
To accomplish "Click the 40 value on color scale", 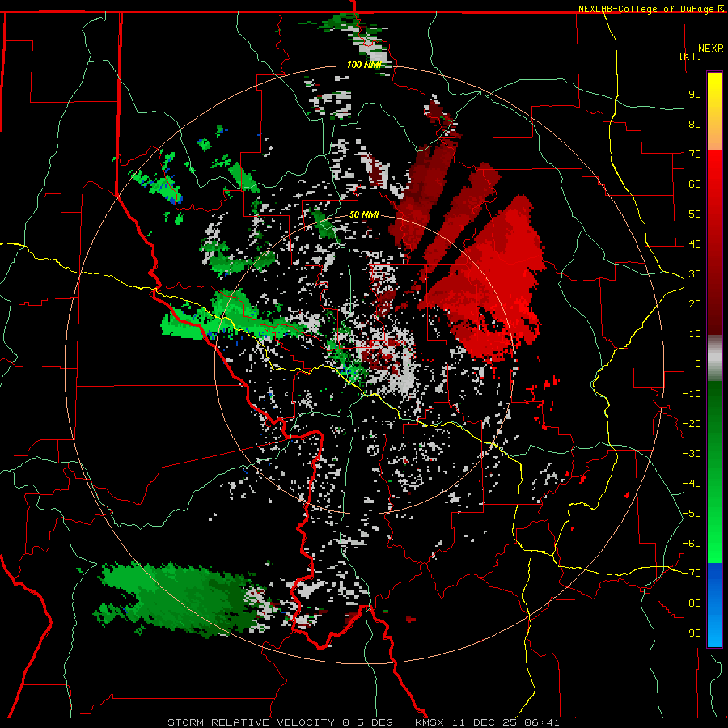I will (695, 244).
